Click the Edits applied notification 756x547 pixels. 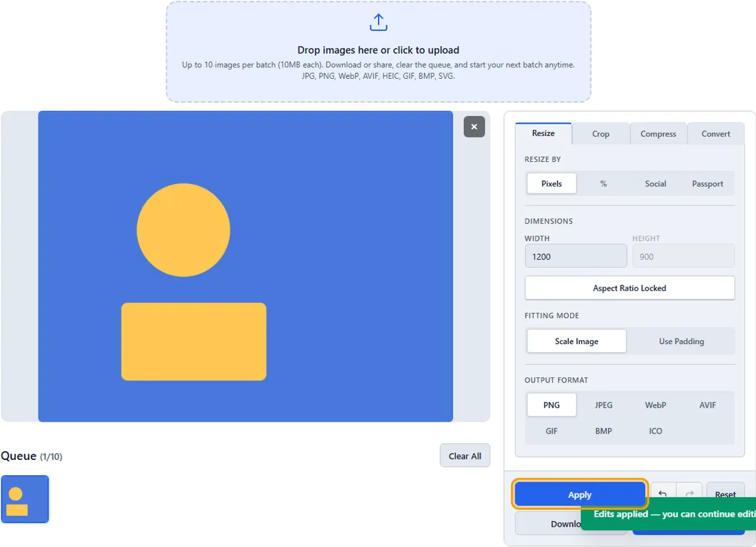tap(668, 514)
